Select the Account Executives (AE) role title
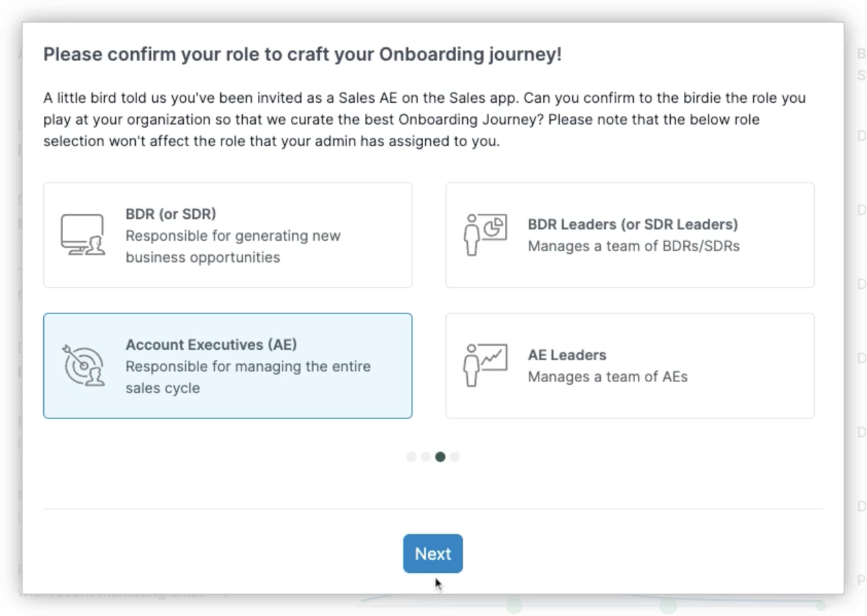 pos(211,344)
